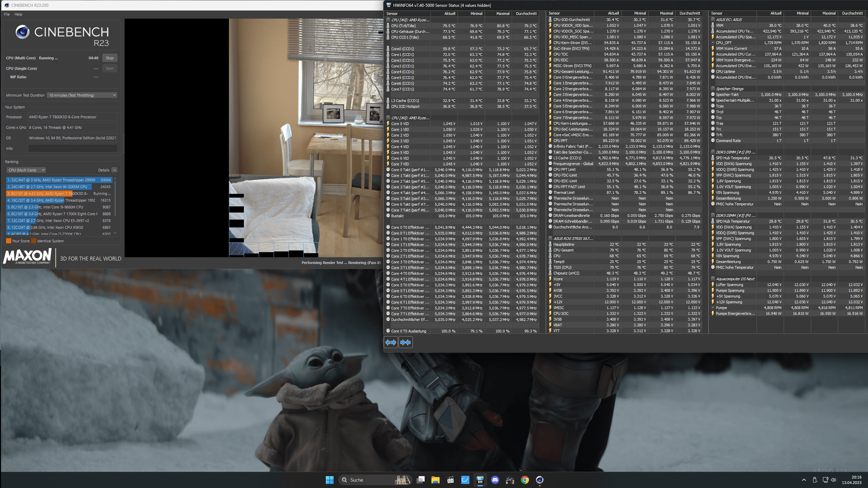Select the Speicher-Timings group header
Screen dimensions: 868x488
pos(787,89)
